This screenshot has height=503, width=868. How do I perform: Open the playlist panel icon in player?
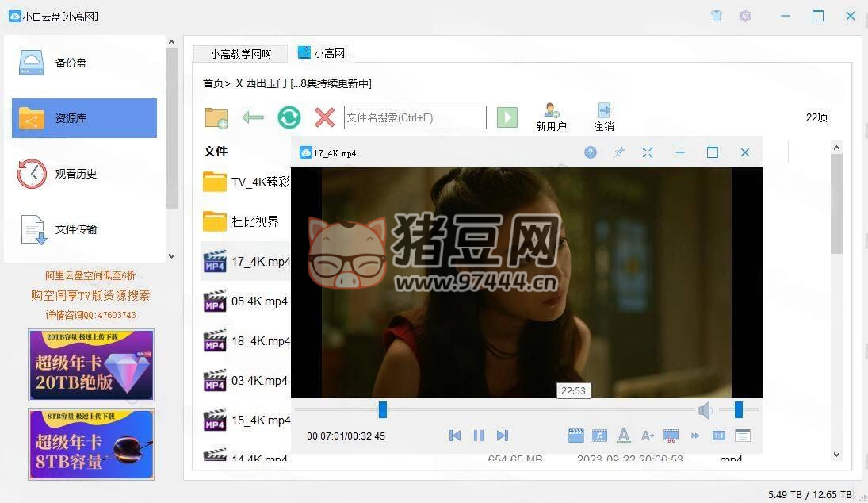click(x=743, y=435)
